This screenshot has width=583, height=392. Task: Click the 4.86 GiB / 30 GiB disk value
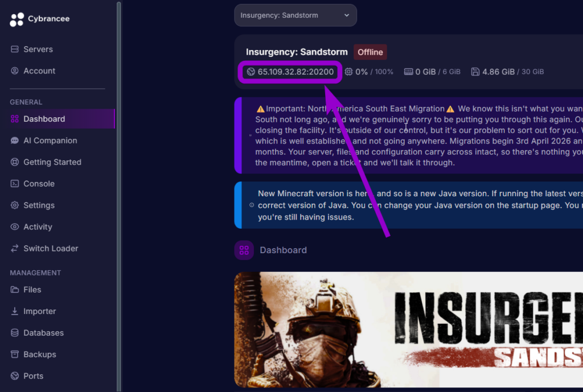coord(513,72)
